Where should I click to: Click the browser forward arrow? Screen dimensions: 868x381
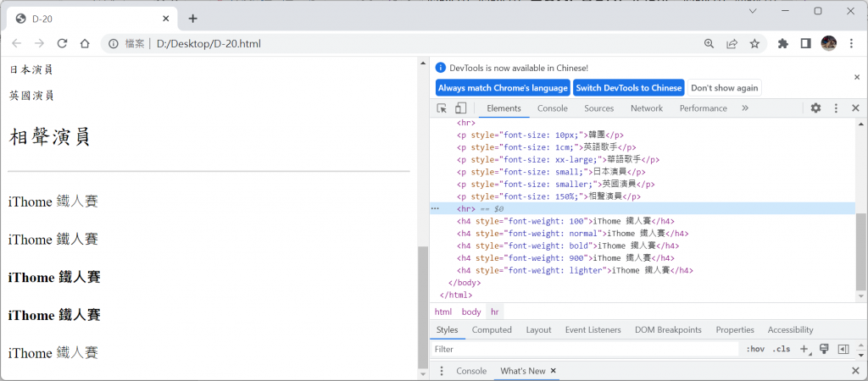click(39, 44)
